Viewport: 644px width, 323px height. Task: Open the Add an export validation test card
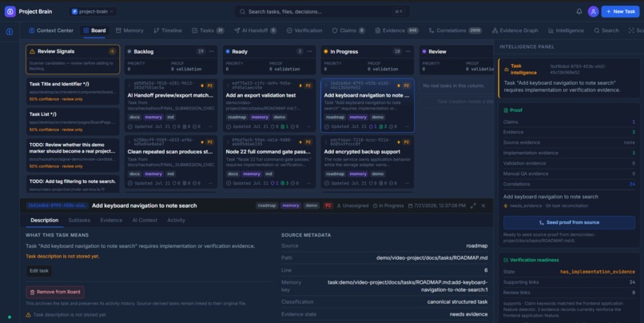[x=269, y=106]
